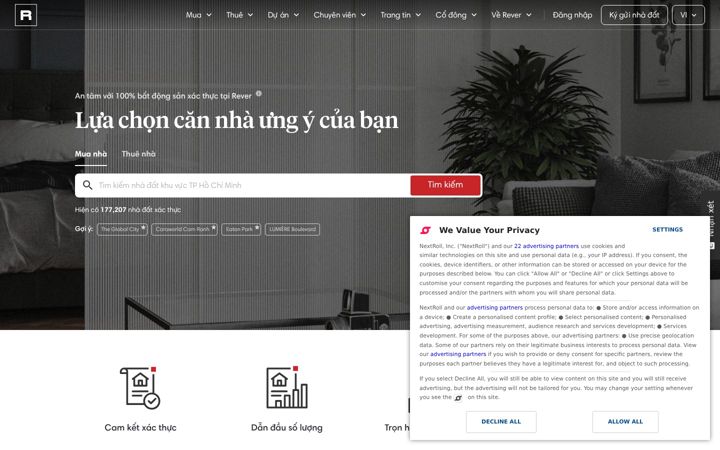Click the Ký gửi nhà đất button
Image resolution: width=720 pixels, height=450 pixels.
pos(634,15)
